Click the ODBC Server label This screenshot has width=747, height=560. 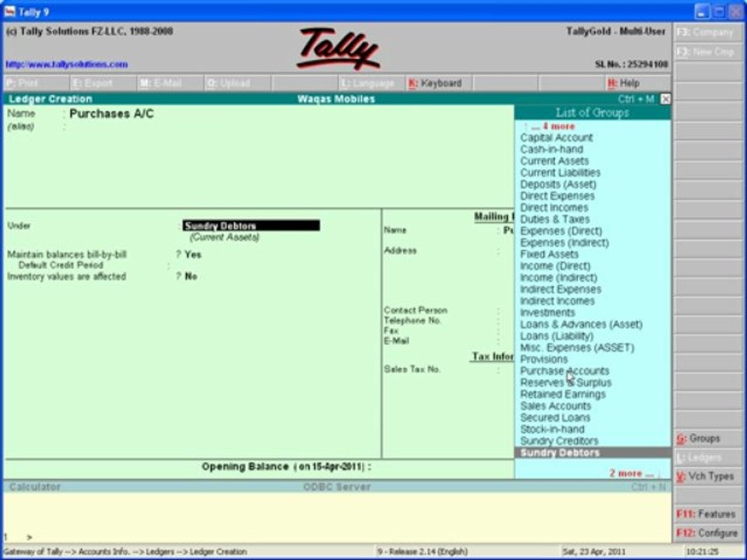[337, 487]
